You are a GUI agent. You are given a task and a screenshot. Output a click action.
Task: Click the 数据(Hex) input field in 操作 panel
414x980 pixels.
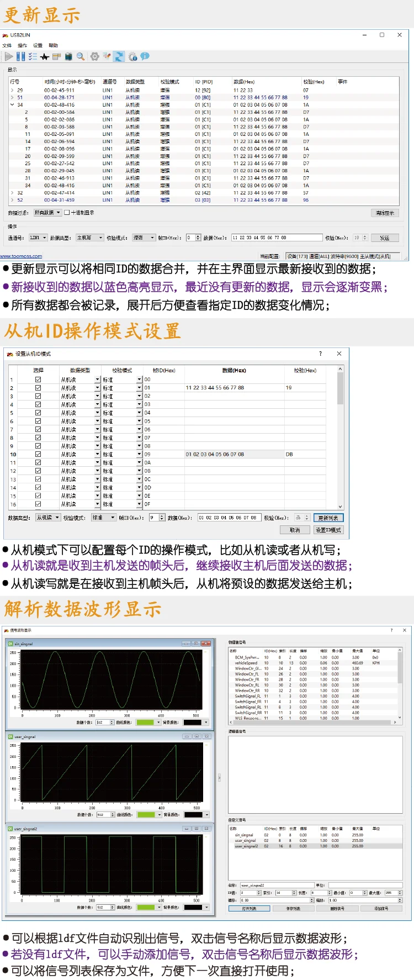pos(277,238)
